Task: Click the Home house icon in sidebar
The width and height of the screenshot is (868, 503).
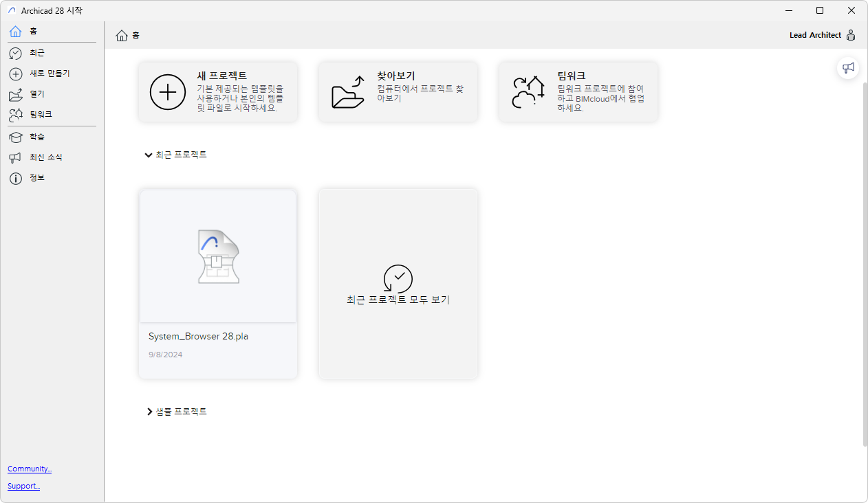Action: [16, 32]
